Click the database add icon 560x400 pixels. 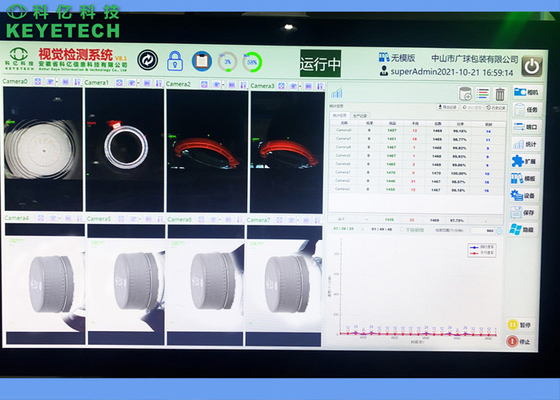point(465,94)
